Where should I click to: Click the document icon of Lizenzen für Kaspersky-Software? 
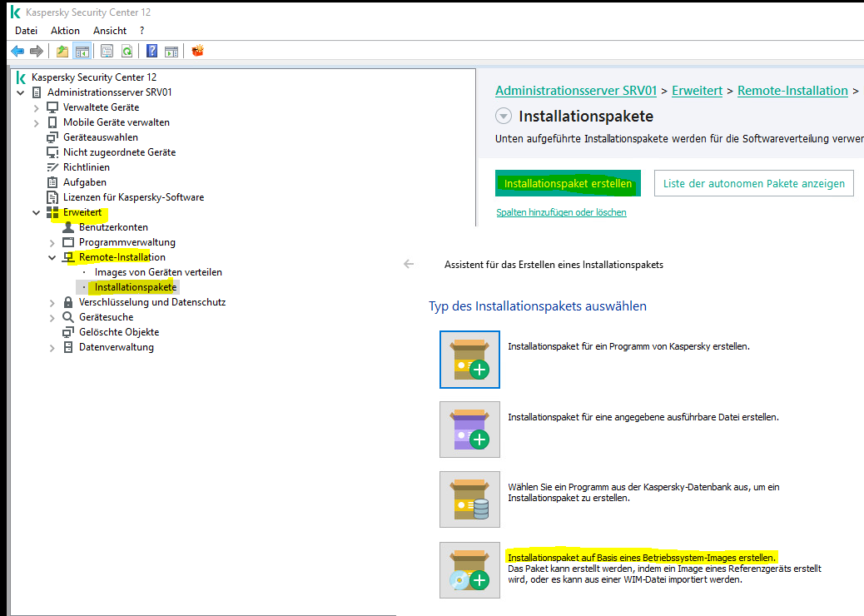pyautogui.click(x=52, y=197)
